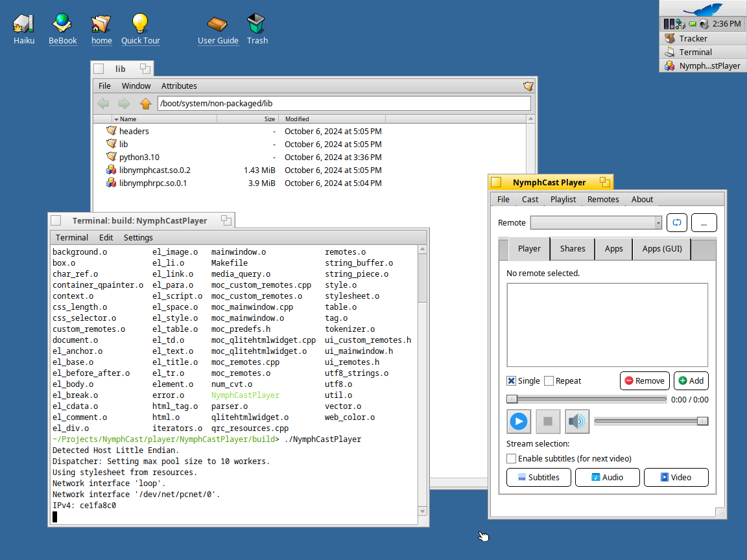Enable the Repeat checkbox

[549, 381]
